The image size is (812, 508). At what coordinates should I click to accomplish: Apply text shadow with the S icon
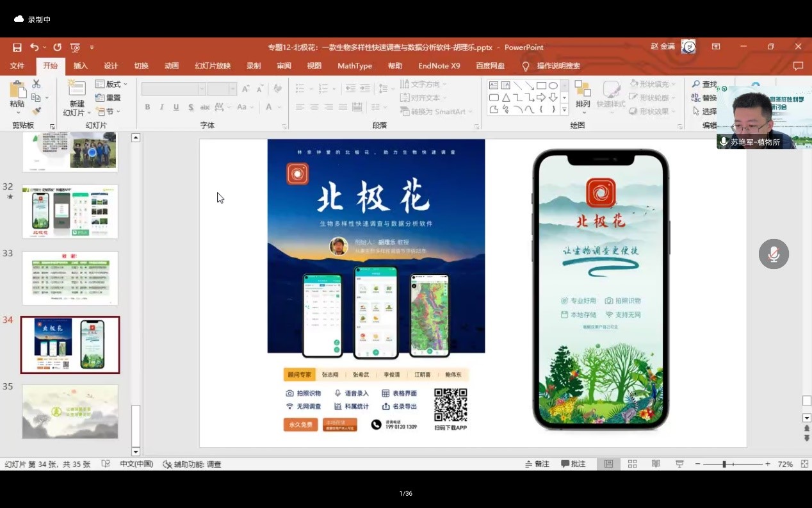(191, 107)
